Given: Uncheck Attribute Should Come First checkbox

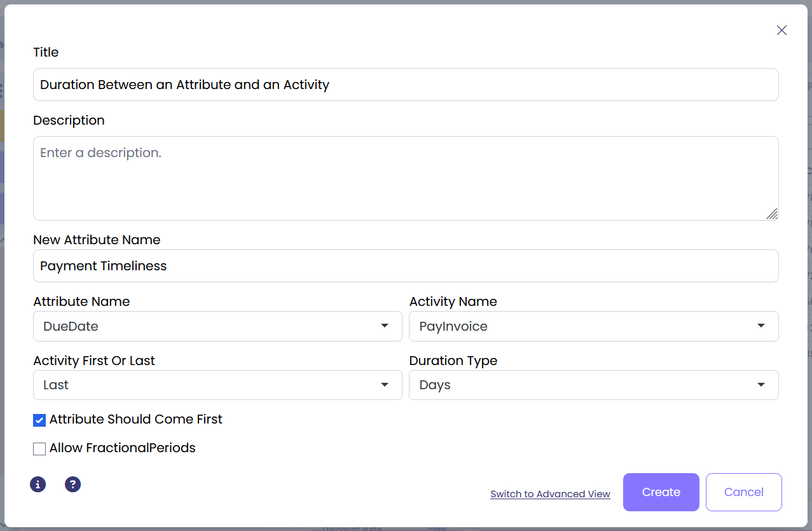Looking at the screenshot, I should (x=39, y=420).
